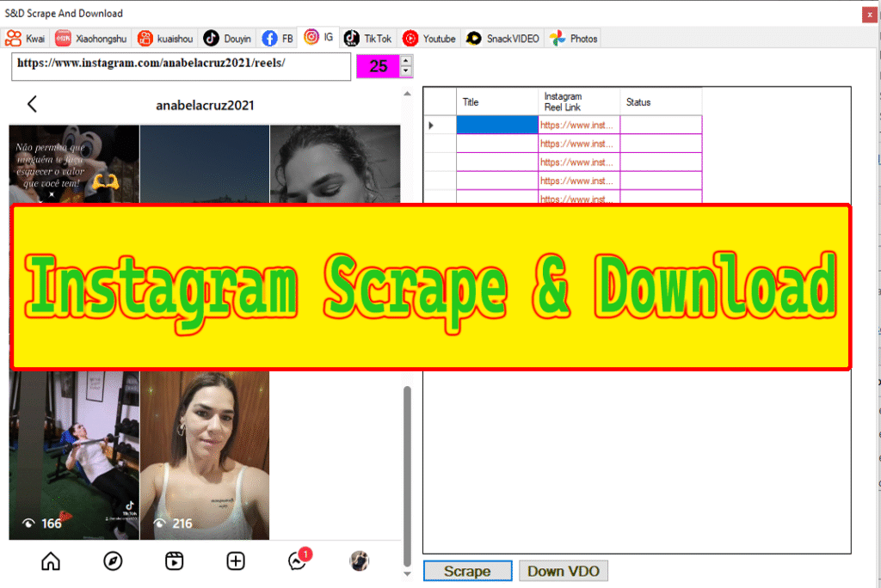Click the create new post plus icon

(236, 560)
